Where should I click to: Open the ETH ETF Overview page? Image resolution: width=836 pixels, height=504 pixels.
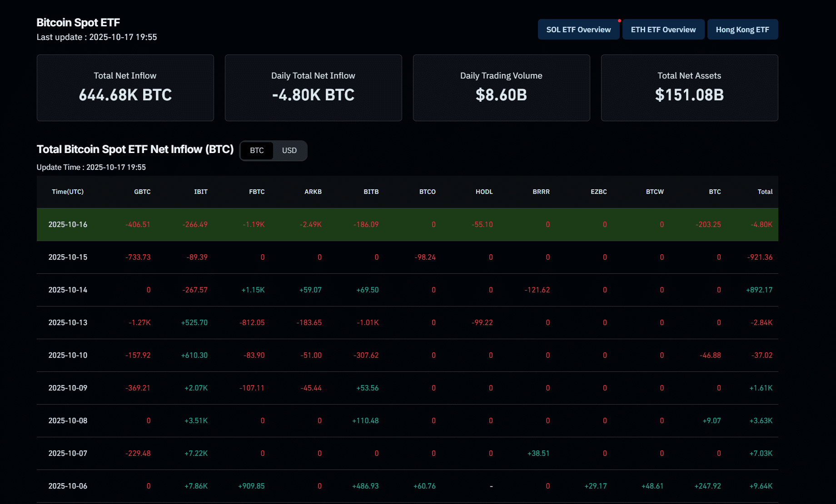[x=663, y=30]
